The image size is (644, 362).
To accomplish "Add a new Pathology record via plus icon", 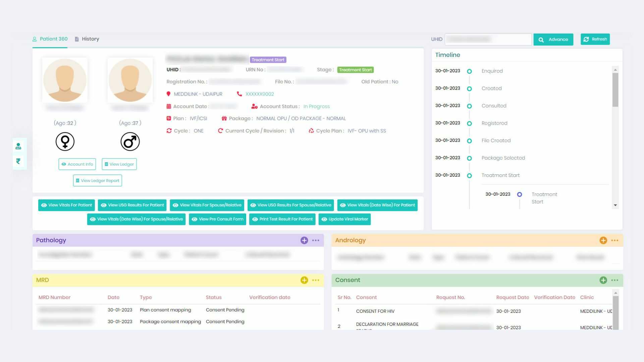I will (304, 240).
